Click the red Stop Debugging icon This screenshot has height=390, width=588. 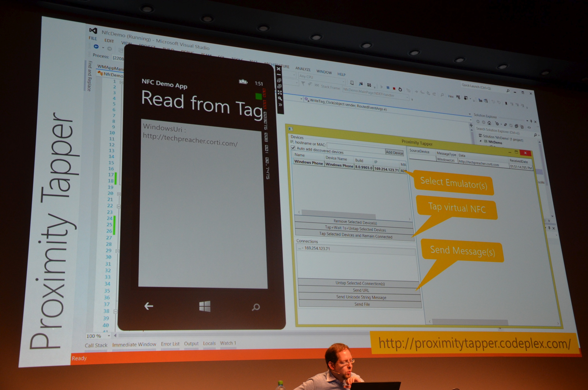(x=394, y=88)
